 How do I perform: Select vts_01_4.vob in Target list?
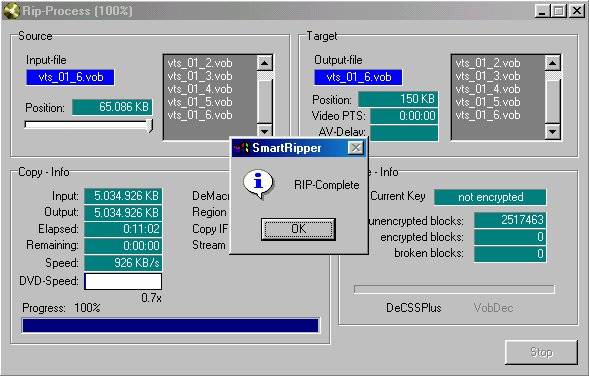click(488, 89)
